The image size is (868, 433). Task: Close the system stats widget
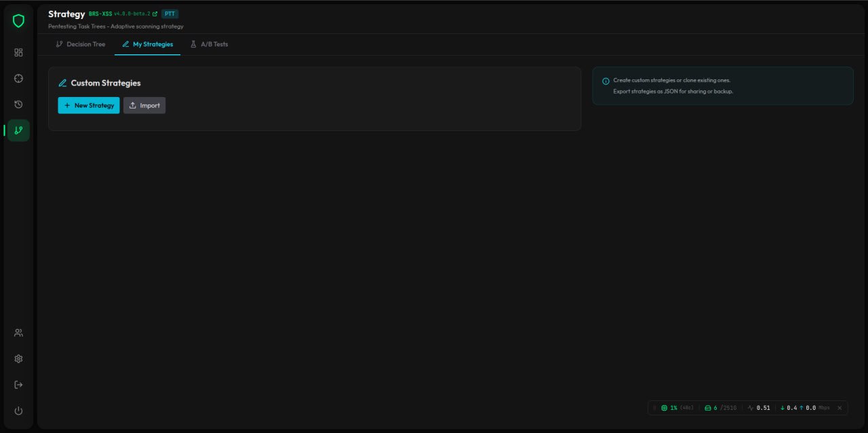click(840, 408)
